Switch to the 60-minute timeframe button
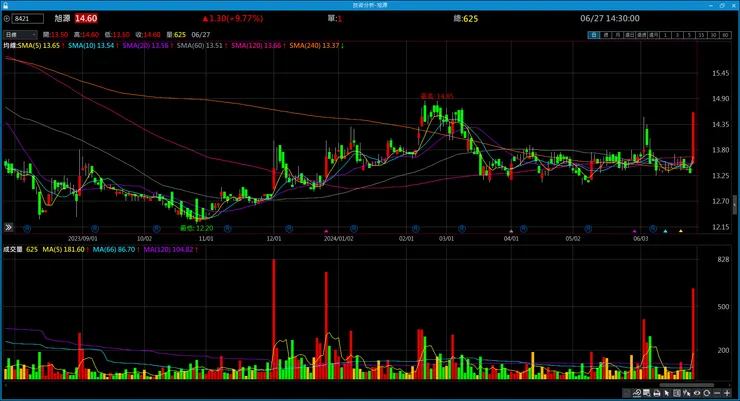The image size is (740, 401). click(x=726, y=35)
